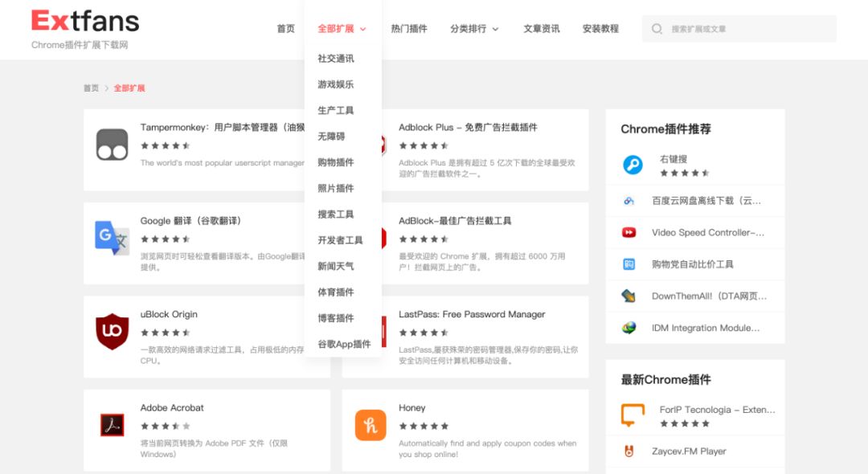Open the Google 翻译 extension icon
The height and width of the screenshot is (474, 868).
pos(112,238)
